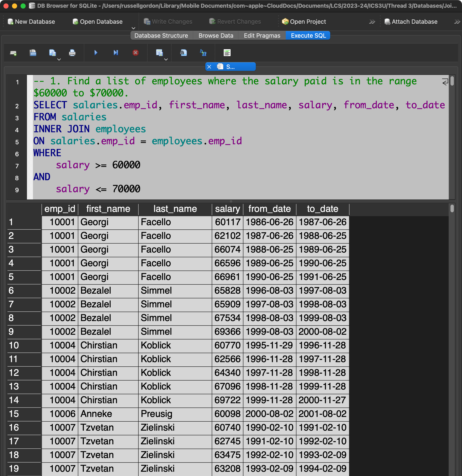Image resolution: width=462 pixels, height=476 pixels.
Task: Click the comment SQL block icon
Action: pos(227,53)
